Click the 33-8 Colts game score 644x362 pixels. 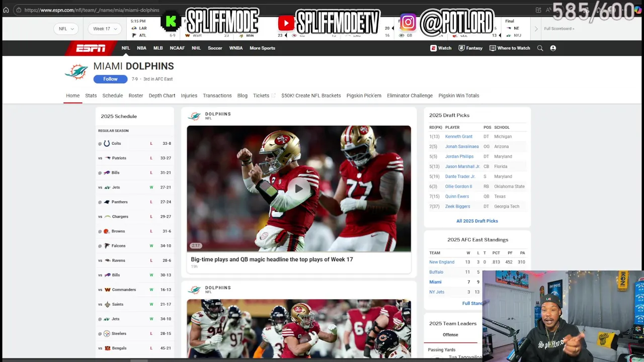pos(167,143)
